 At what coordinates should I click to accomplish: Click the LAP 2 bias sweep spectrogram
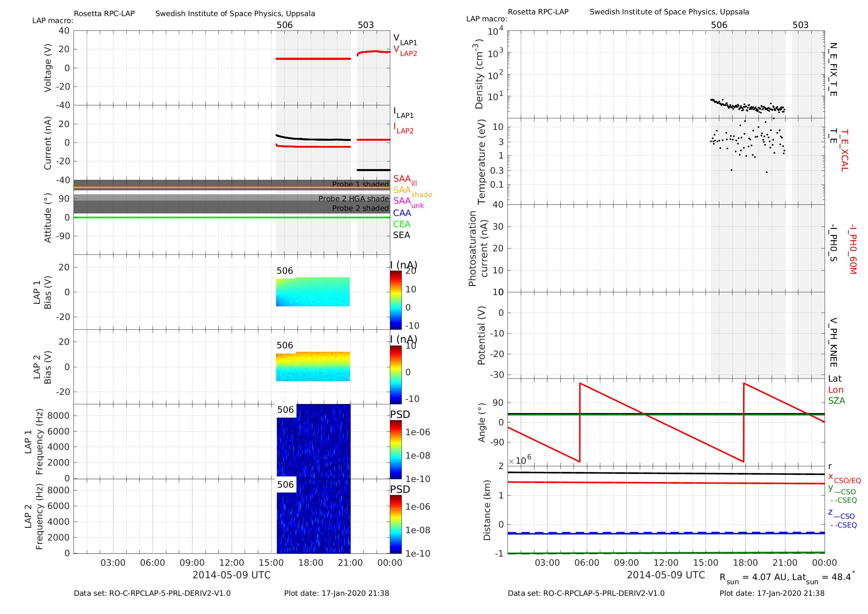point(313,367)
